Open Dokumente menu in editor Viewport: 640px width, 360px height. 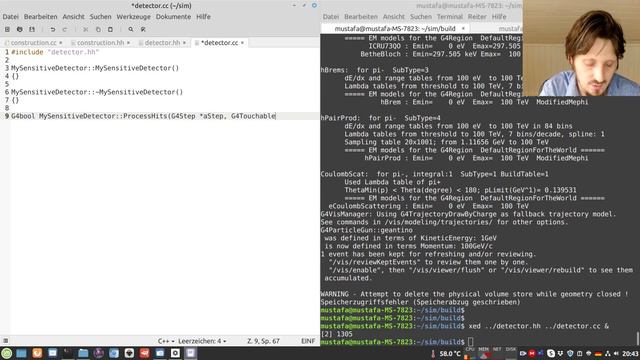coord(173,17)
